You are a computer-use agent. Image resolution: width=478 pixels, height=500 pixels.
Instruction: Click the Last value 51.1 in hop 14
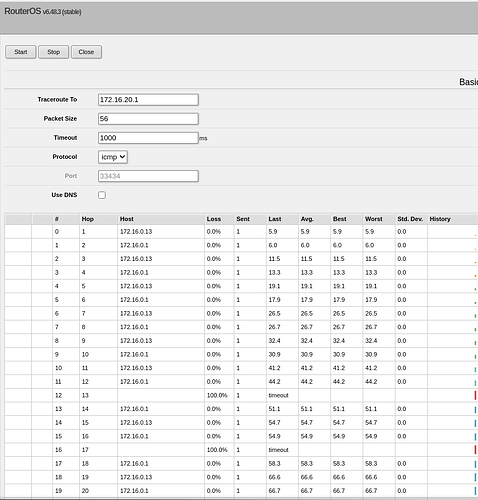pos(274,409)
